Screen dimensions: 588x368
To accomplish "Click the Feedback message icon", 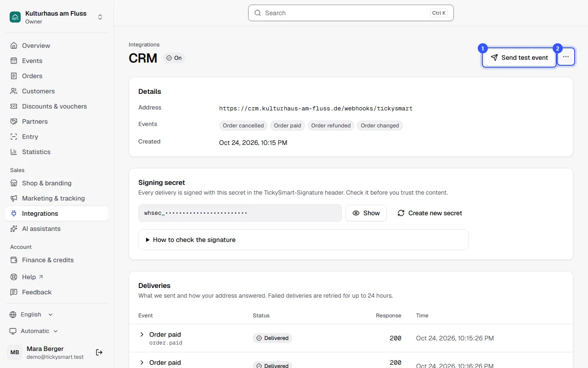I will pyautogui.click(x=14, y=292).
